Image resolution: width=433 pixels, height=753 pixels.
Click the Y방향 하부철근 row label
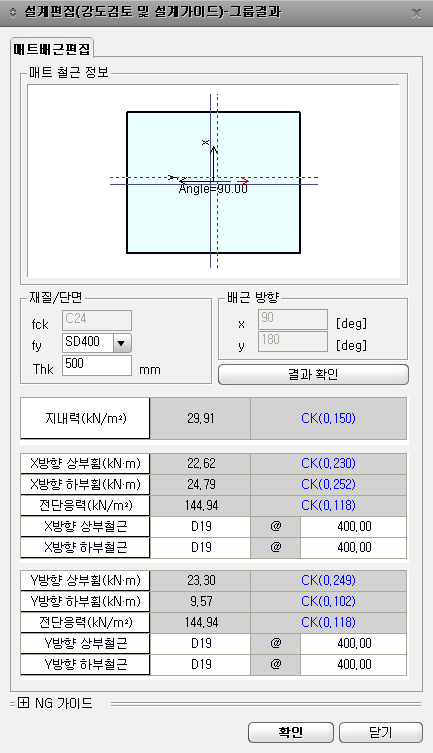pos(85,665)
